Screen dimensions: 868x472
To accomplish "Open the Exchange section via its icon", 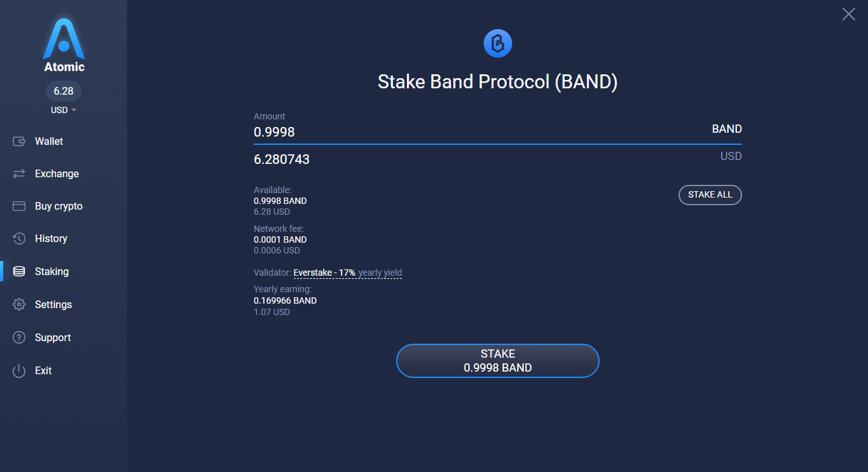I will (19, 173).
